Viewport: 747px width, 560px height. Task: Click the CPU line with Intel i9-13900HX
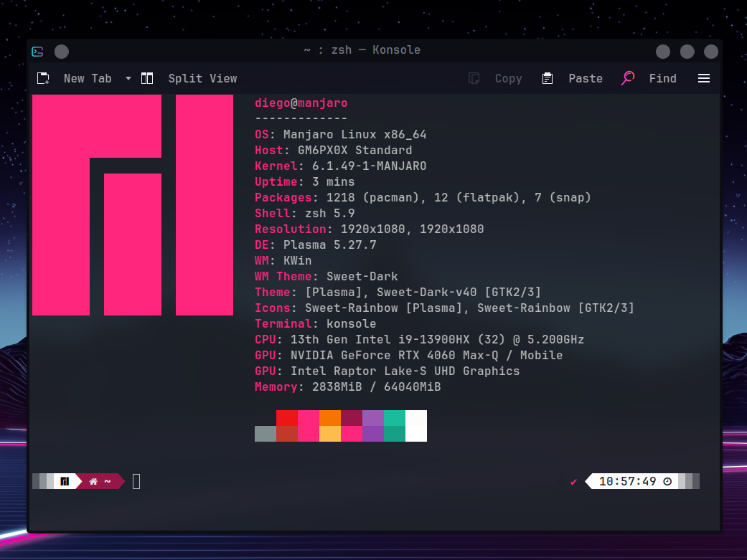click(x=419, y=338)
